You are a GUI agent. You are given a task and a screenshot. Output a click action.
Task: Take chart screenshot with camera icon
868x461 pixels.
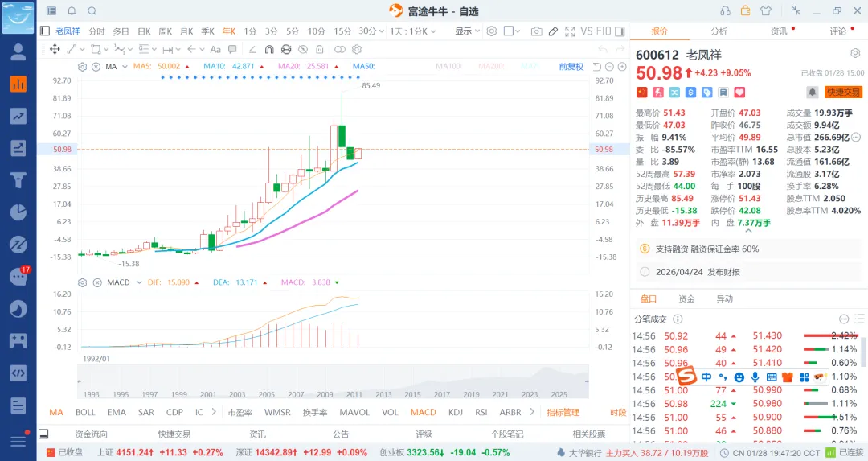pyautogui.click(x=536, y=31)
